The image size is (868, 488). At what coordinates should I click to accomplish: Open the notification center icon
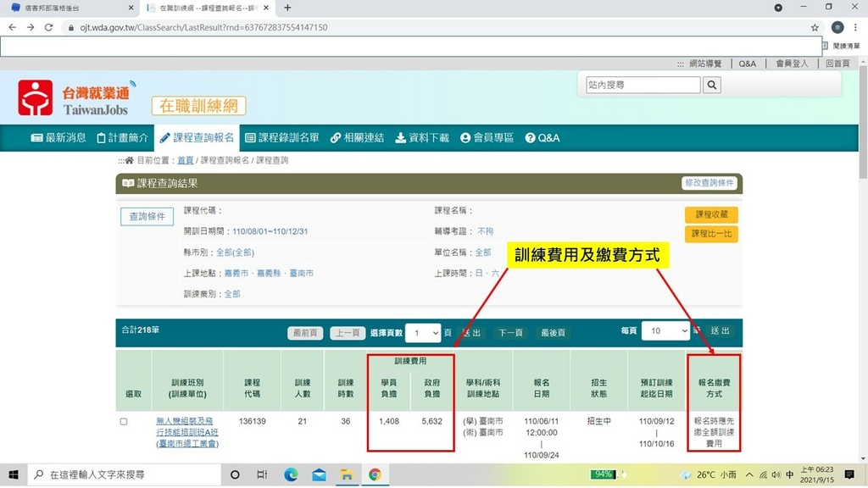click(x=849, y=474)
